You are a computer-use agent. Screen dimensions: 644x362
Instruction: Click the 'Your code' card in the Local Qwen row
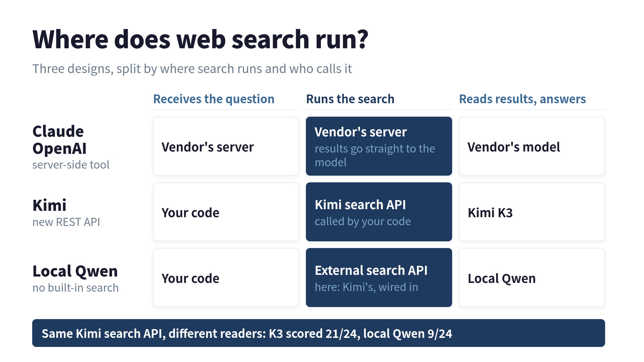pyautogui.click(x=226, y=278)
